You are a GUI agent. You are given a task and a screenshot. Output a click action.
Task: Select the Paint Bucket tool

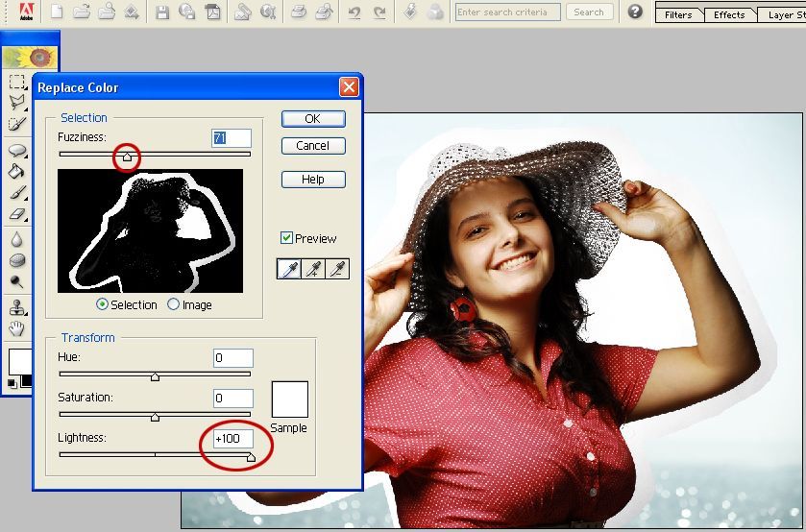coord(17,171)
